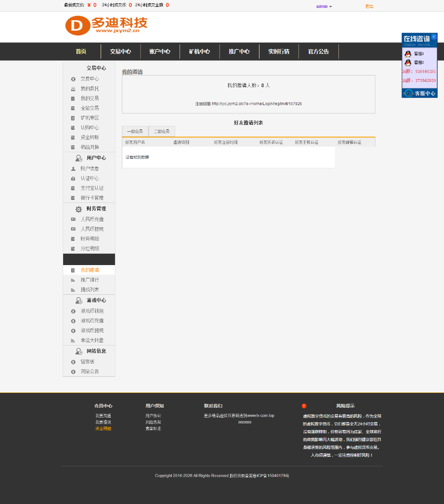The height and width of the screenshot is (504, 444).
Task: Open the 客服中心 button in the widget
Action: click(420, 93)
